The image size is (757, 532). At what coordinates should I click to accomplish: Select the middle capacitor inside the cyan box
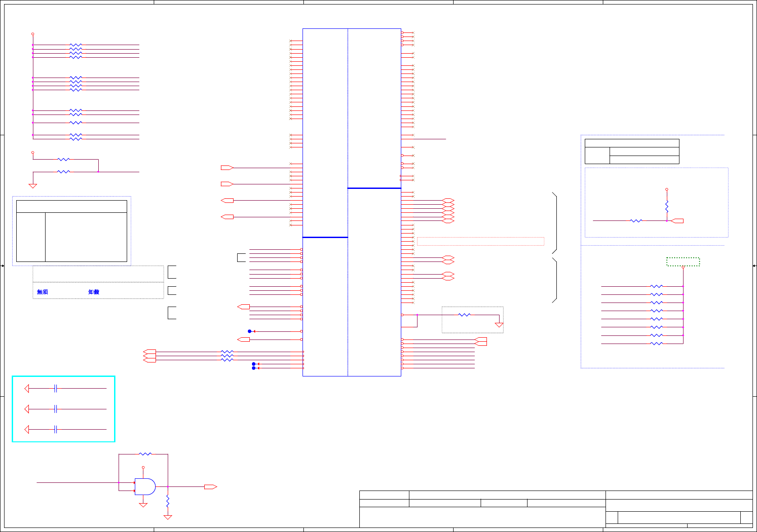(55, 409)
